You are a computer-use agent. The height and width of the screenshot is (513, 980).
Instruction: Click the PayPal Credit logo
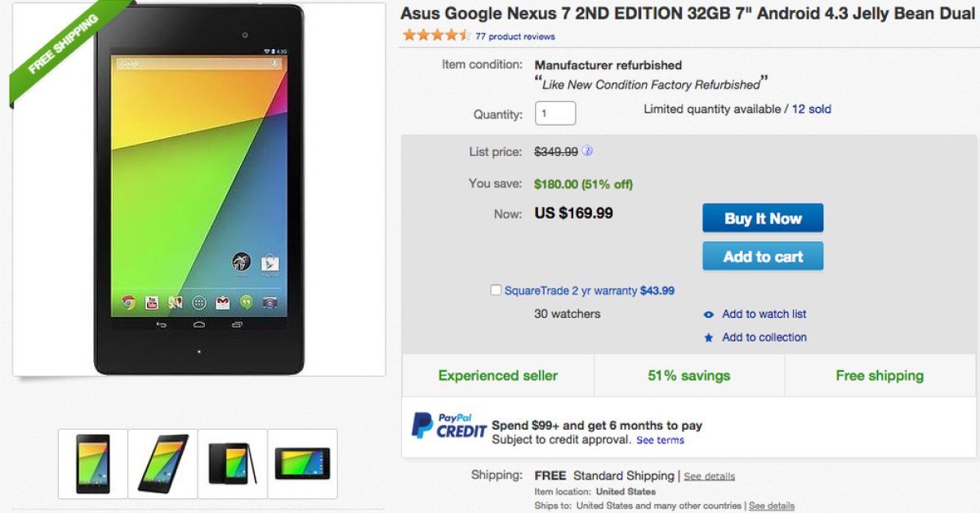coord(449,426)
